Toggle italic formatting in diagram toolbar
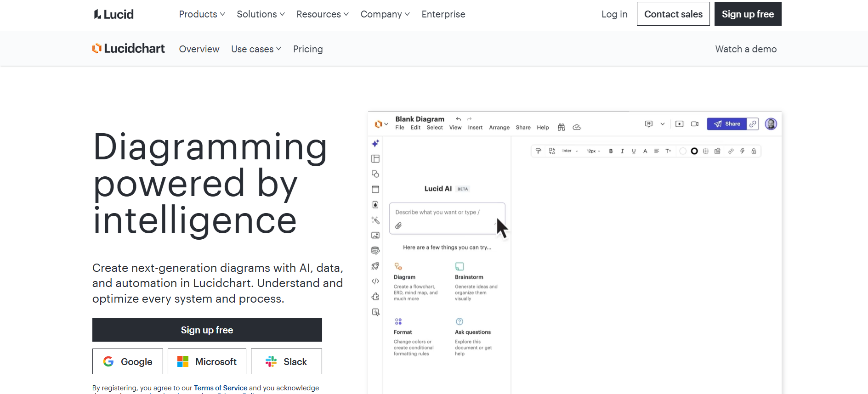Viewport: 868px width, 394px height. [x=622, y=151]
